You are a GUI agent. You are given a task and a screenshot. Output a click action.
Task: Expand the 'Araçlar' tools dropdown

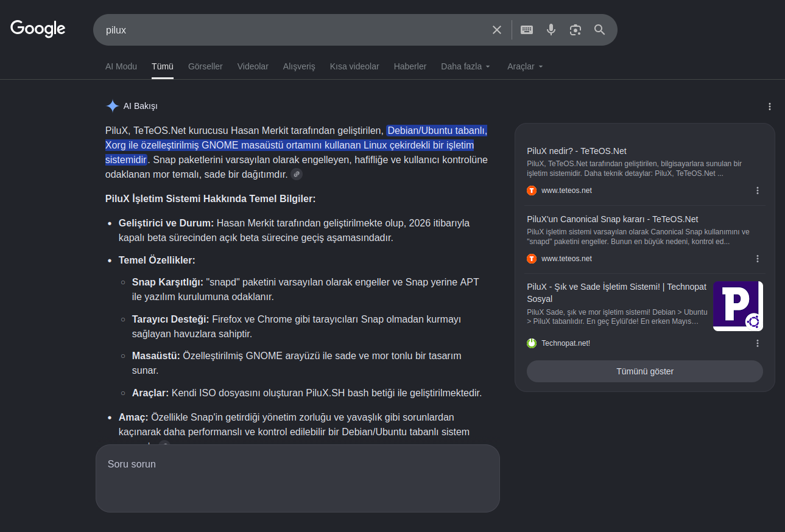pos(525,66)
